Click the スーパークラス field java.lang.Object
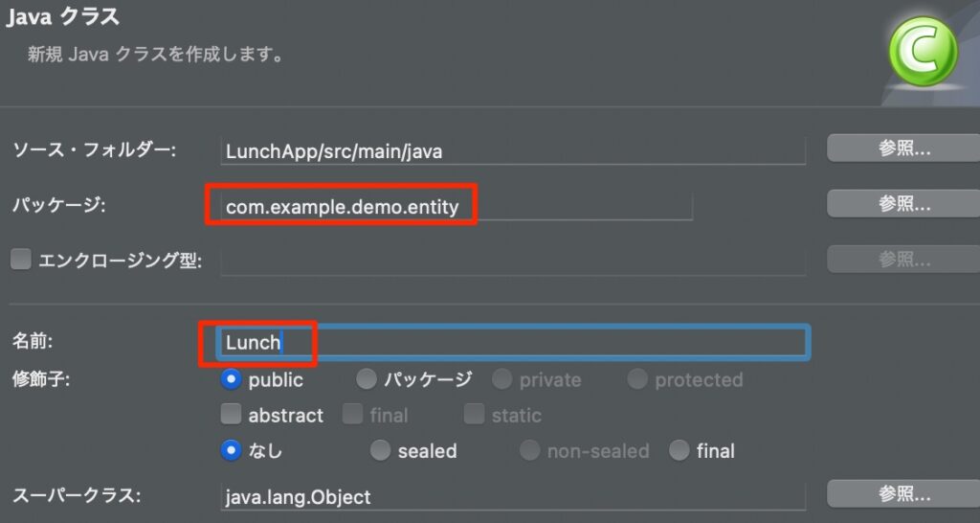 (513, 497)
